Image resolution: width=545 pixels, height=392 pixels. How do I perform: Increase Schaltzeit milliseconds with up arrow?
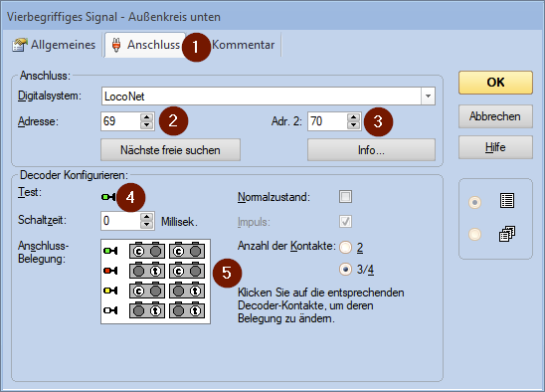pyautogui.click(x=146, y=217)
